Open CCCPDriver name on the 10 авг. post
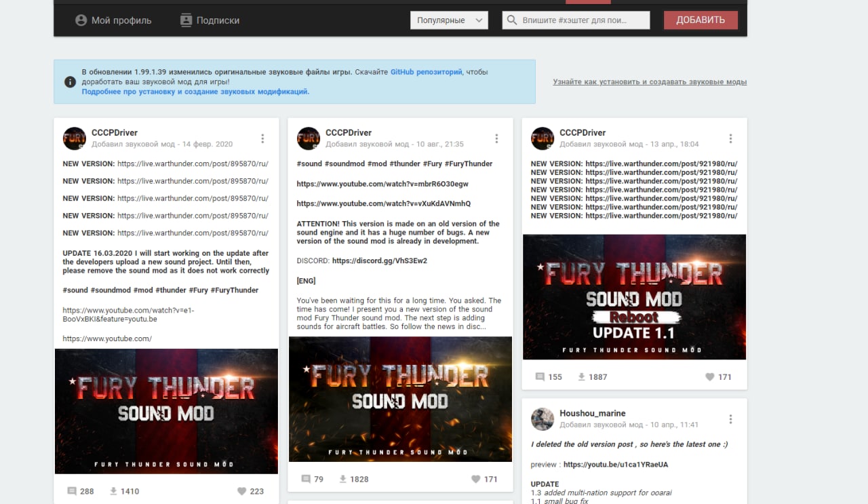The width and height of the screenshot is (868, 504). (349, 133)
